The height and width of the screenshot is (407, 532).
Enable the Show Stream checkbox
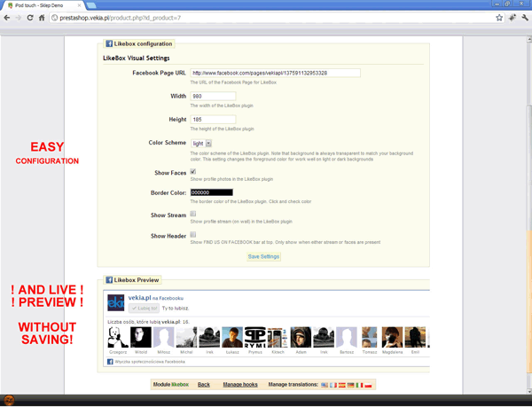[x=193, y=215]
